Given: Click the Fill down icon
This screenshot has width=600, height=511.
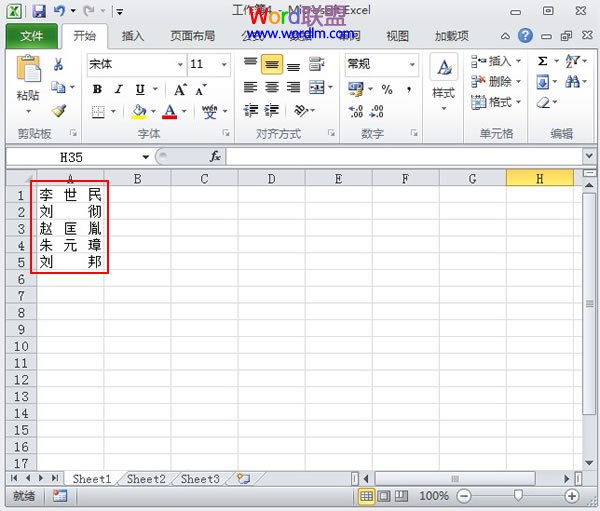Looking at the screenshot, I should click(543, 82).
